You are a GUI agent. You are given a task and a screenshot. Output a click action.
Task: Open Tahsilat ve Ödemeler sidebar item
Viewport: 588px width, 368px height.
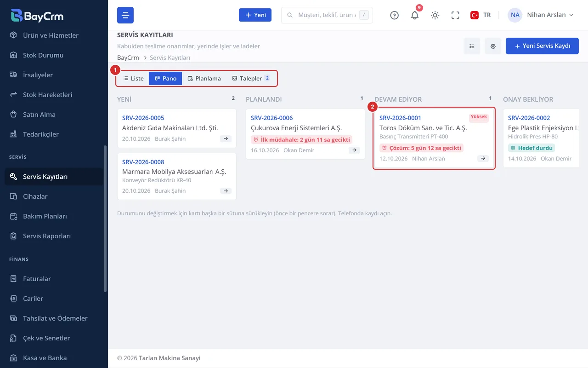pyautogui.click(x=54, y=318)
